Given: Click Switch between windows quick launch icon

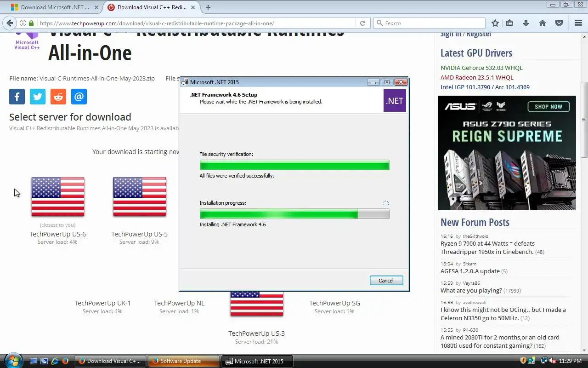Looking at the screenshot, I should (x=44, y=361).
